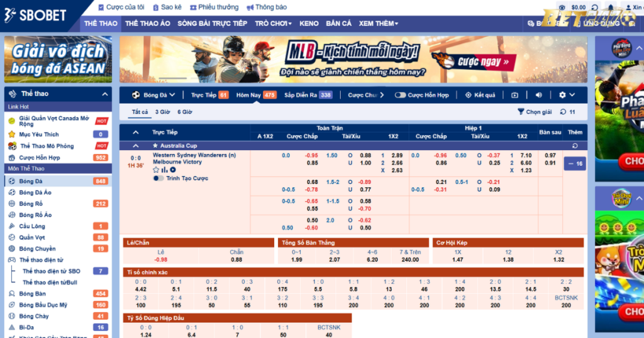Image resolution: width=644 pixels, height=338 pixels.
Task: Open Thể thao điện tử SBO
Action: [x=58, y=271]
